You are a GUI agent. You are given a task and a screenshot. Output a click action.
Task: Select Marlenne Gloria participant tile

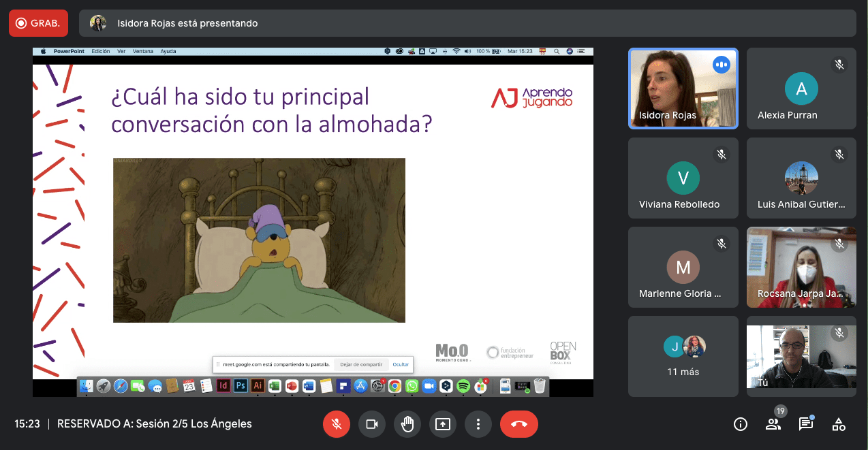click(x=683, y=267)
